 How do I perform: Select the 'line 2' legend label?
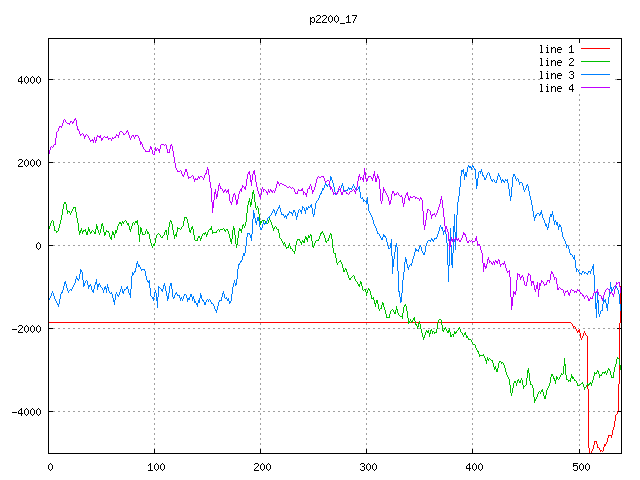pyautogui.click(x=556, y=62)
